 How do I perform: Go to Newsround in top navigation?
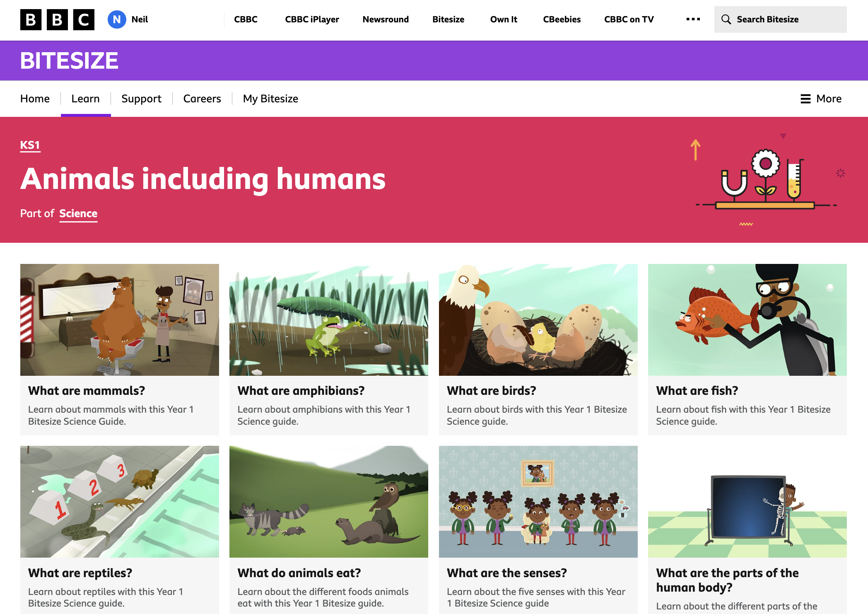[386, 19]
